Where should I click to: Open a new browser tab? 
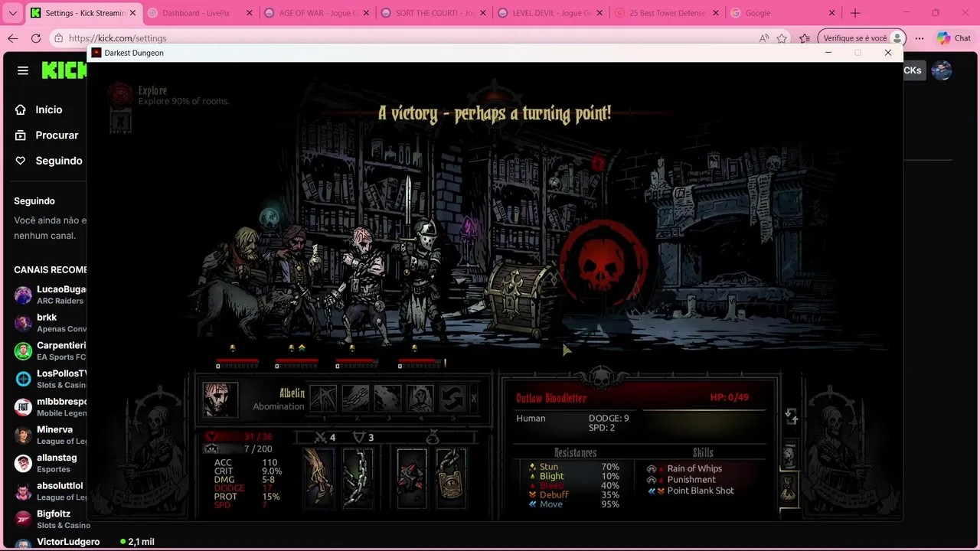[x=855, y=13]
